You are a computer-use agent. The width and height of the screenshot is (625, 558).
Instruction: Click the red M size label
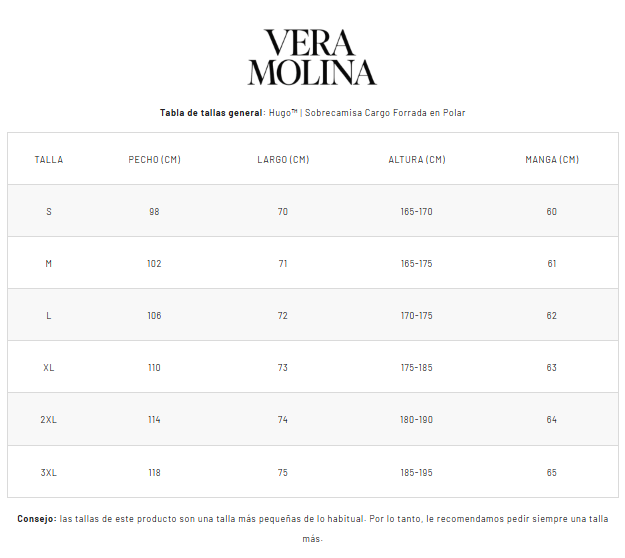(49, 264)
